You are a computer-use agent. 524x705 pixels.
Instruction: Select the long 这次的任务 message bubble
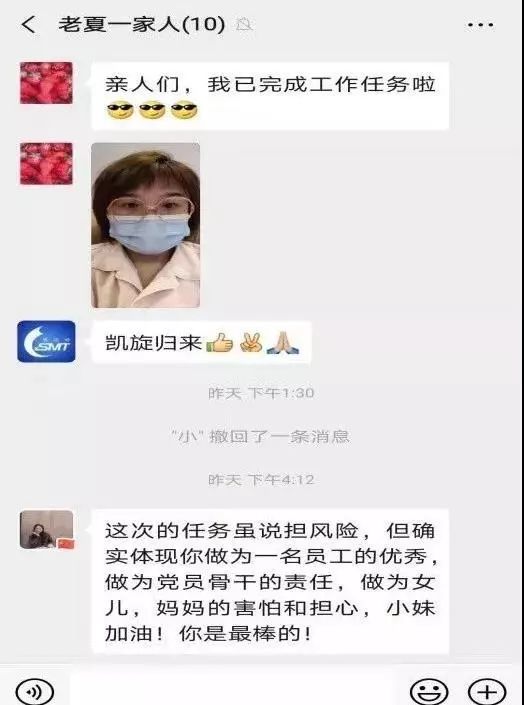pyautogui.click(x=270, y=582)
